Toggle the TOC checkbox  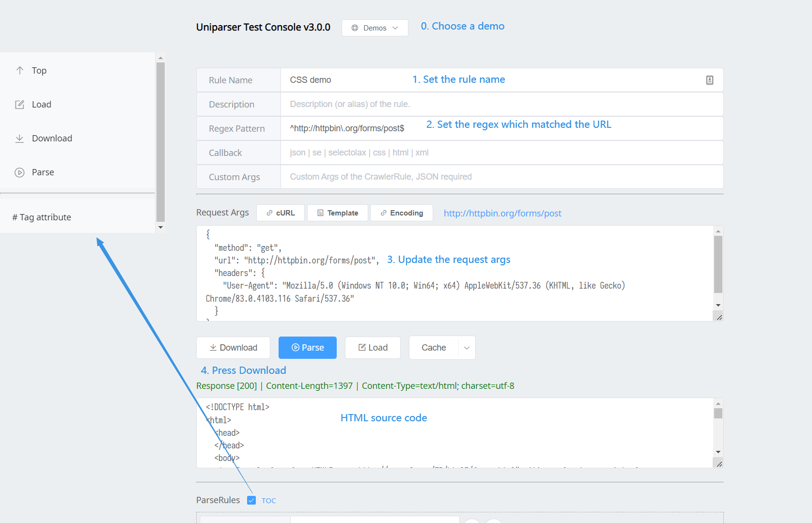251,500
